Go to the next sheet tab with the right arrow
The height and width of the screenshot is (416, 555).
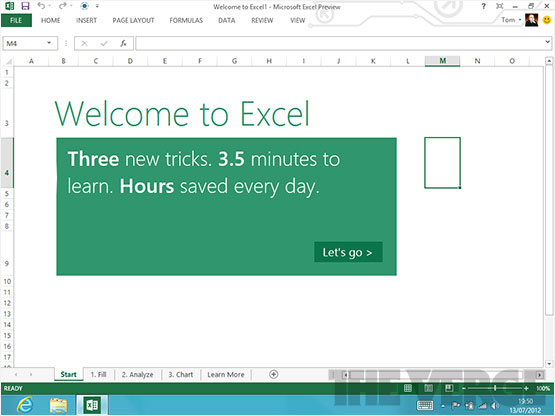point(31,375)
